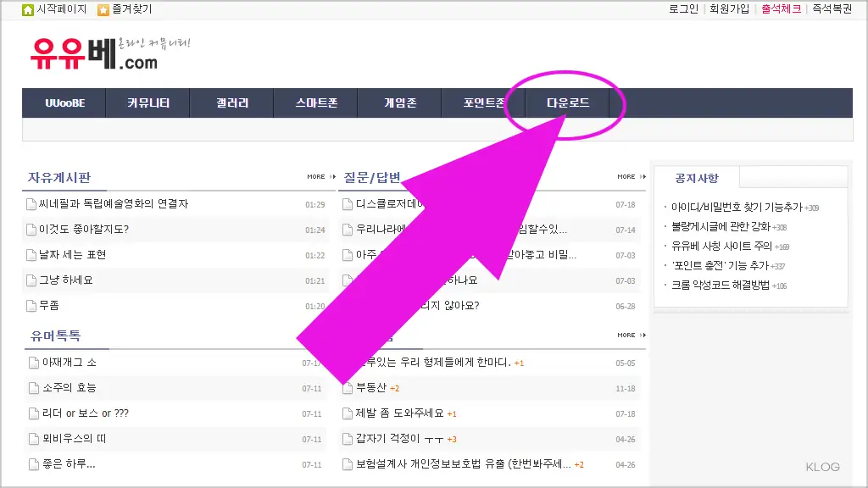Open the 즐겨찾기 link
This screenshot has width=868, height=488.
(x=131, y=9)
